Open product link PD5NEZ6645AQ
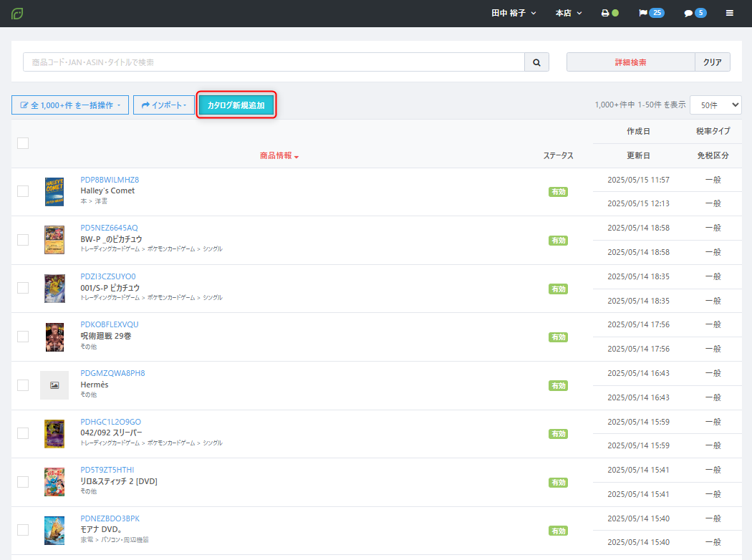Image resolution: width=752 pixels, height=560 pixels. pos(109,228)
